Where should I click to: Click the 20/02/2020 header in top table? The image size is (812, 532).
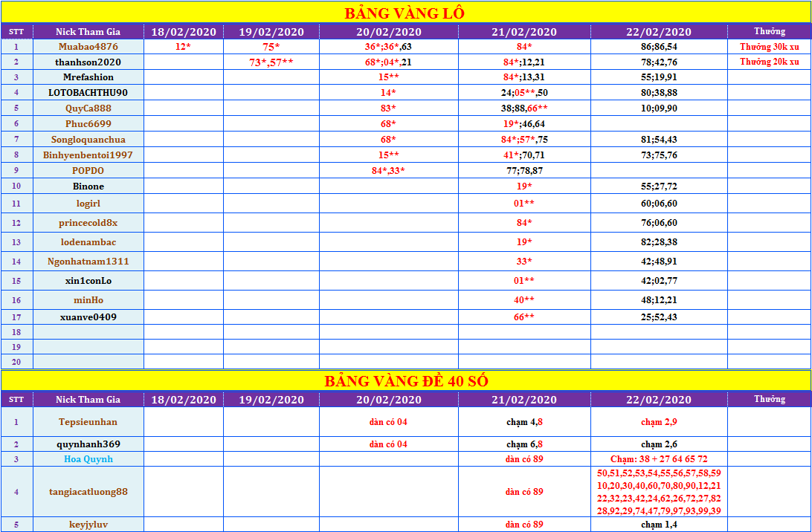coord(388,31)
